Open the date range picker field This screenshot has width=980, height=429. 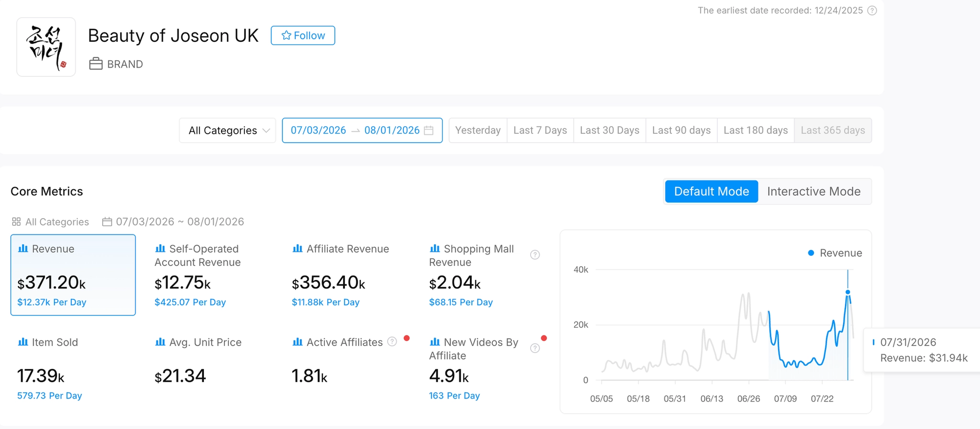point(362,130)
